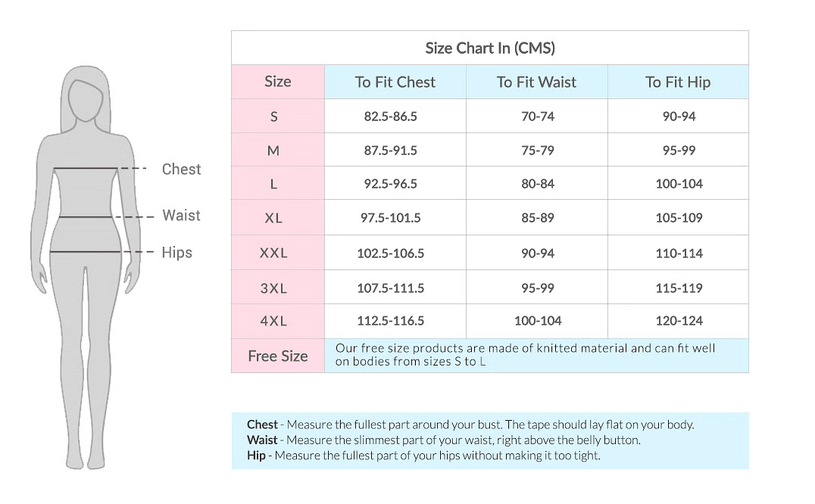
Task: Click the bold Hip measurement instruction
Action: coord(256,456)
